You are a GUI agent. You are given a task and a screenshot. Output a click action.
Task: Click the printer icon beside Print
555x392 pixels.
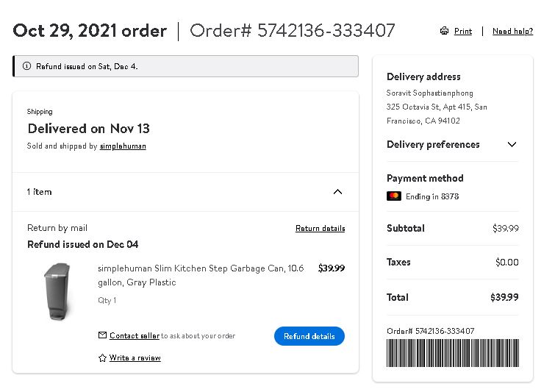coord(444,31)
